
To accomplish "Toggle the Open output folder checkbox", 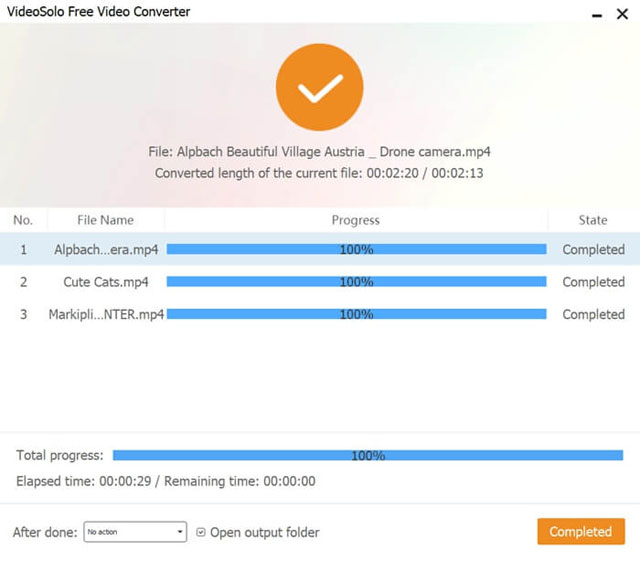I will tap(202, 532).
